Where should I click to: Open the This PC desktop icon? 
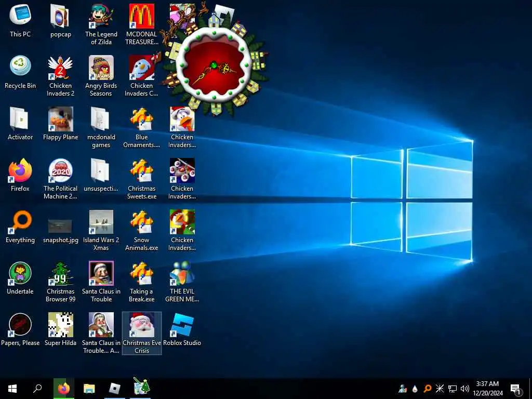click(x=20, y=21)
